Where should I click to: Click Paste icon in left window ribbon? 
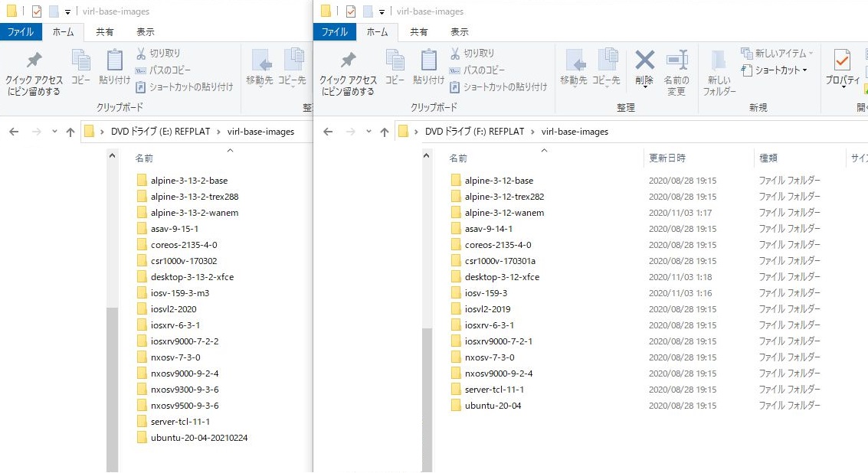pos(115,67)
